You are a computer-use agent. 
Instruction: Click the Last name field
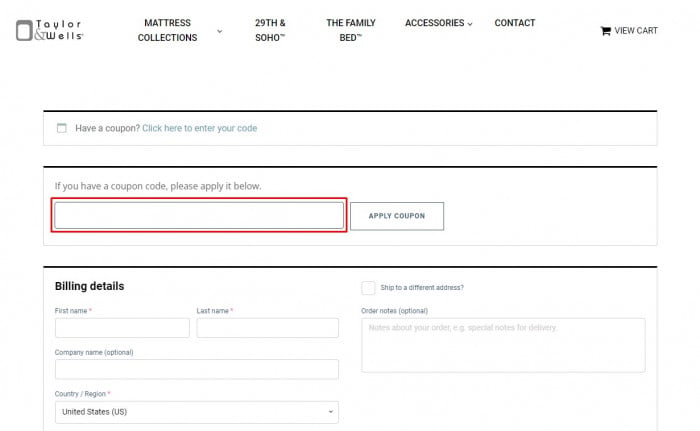(267, 328)
